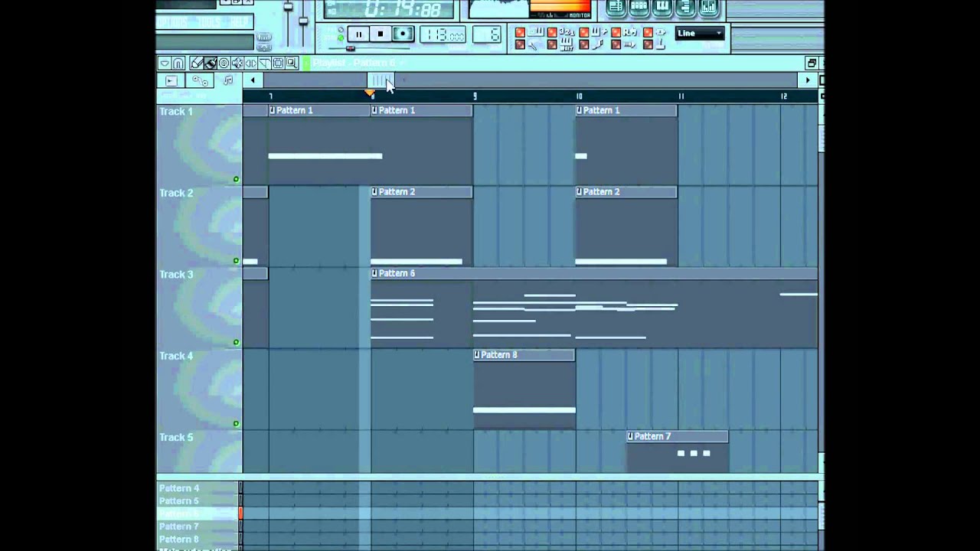Open the step sequencer window button
Image resolution: width=980 pixels, height=551 pixels.
tap(639, 6)
